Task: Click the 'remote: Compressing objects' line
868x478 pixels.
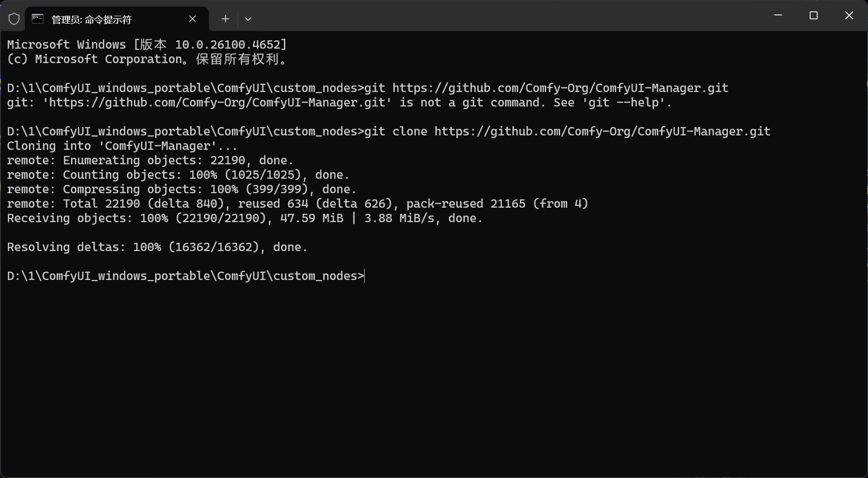Action: (182, 189)
